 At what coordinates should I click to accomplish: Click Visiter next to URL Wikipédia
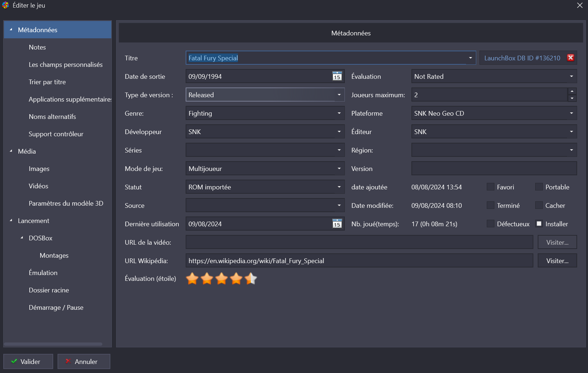coord(557,261)
